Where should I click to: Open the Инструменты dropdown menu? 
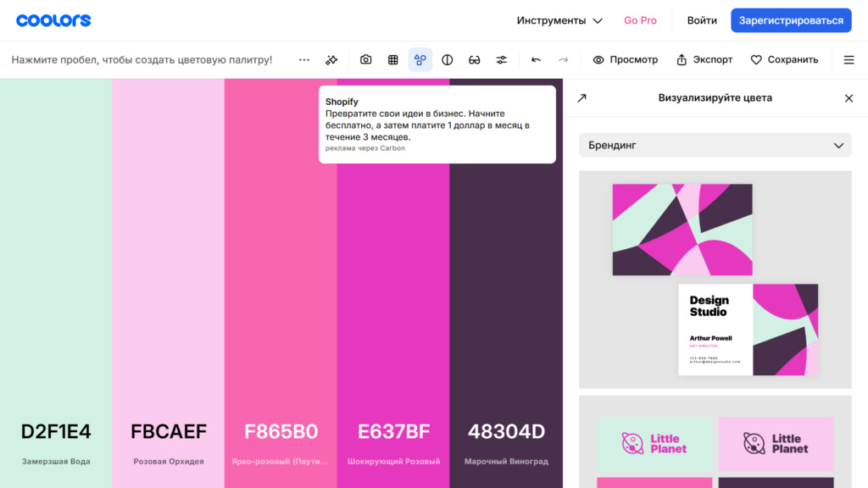tap(560, 20)
